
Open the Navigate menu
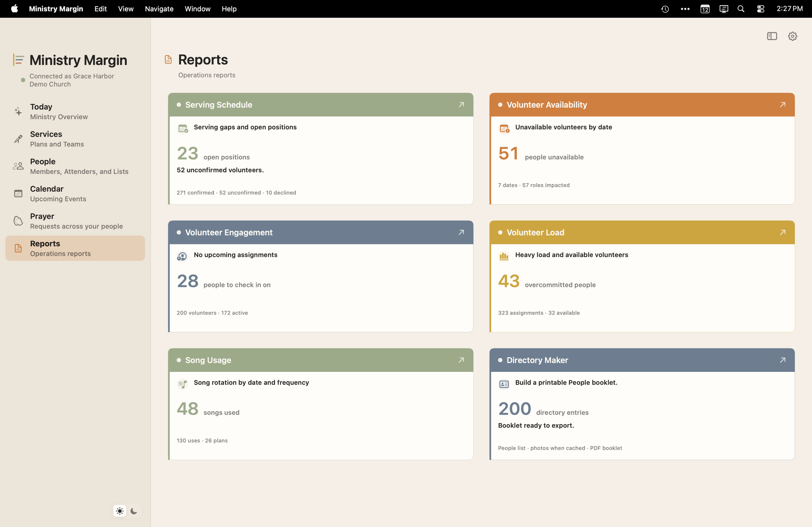[x=159, y=9]
